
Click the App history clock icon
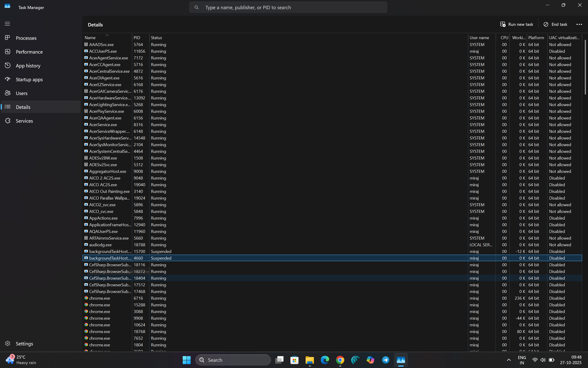(x=8, y=65)
